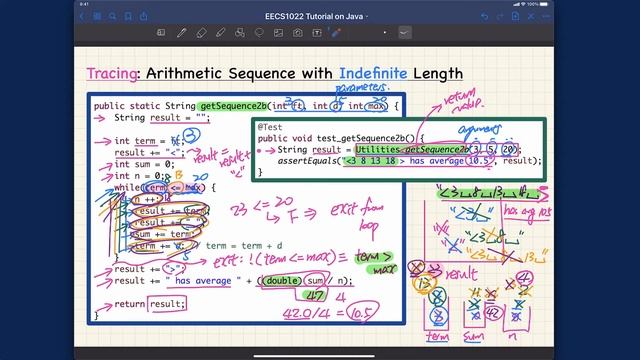Choose the highlighted stroke style option
The height and width of the screenshot is (360, 640).
[405, 33]
